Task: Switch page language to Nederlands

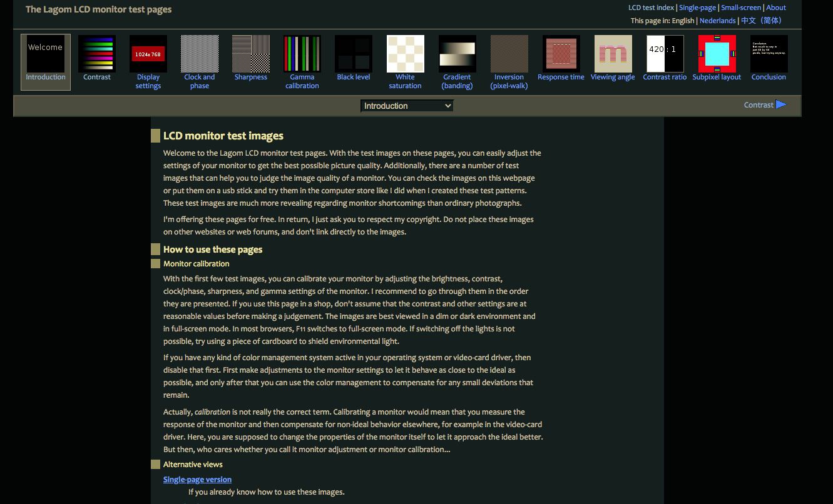Action: (x=717, y=21)
